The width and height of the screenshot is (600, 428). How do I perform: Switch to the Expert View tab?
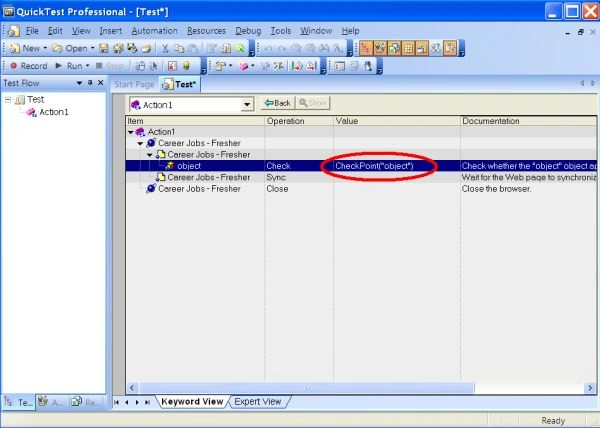[258, 402]
